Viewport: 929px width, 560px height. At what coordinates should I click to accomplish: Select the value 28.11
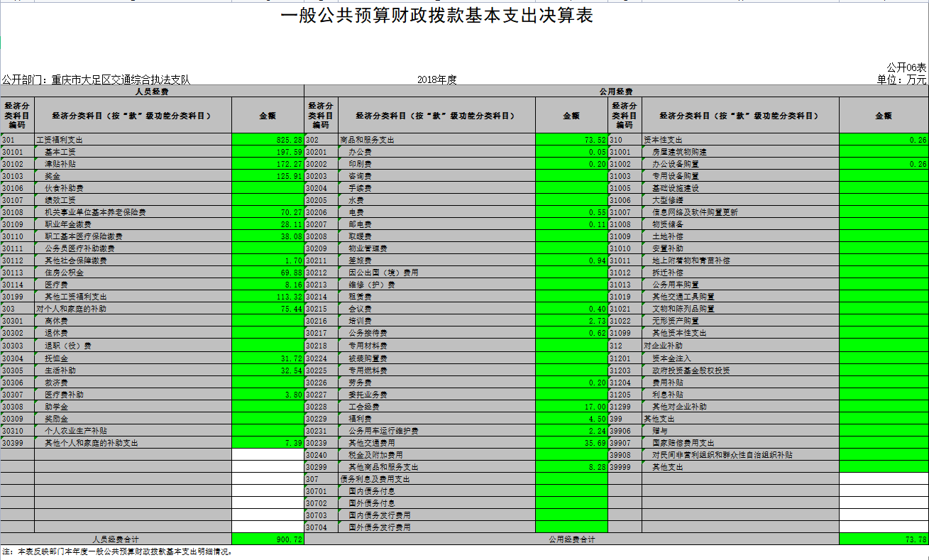click(268, 224)
